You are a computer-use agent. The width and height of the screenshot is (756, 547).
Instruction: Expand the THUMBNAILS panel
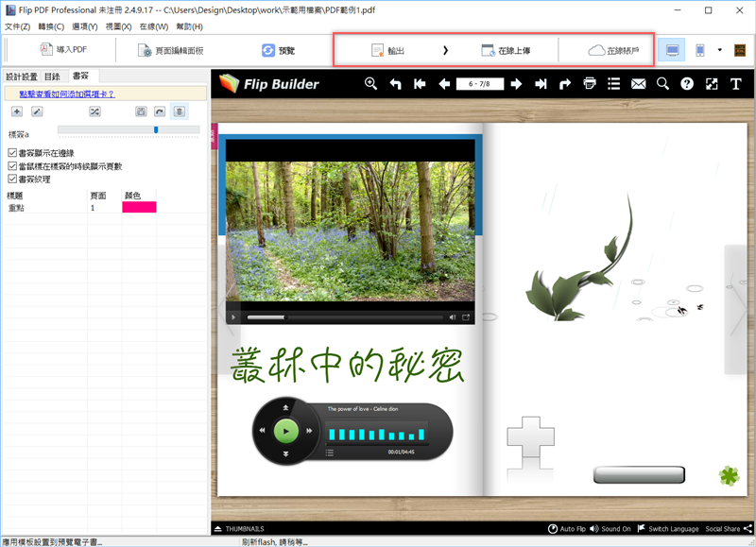click(x=246, y=529)
